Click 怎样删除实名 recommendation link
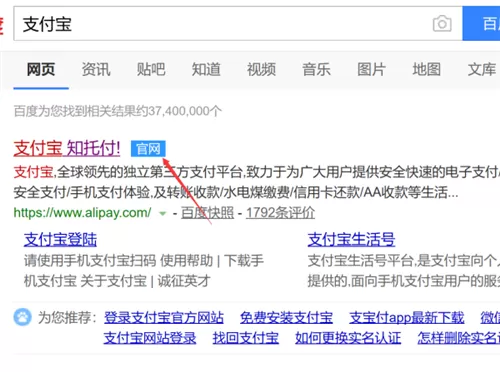The height and width of the screenshot is (372, 500). click(459, 338)
